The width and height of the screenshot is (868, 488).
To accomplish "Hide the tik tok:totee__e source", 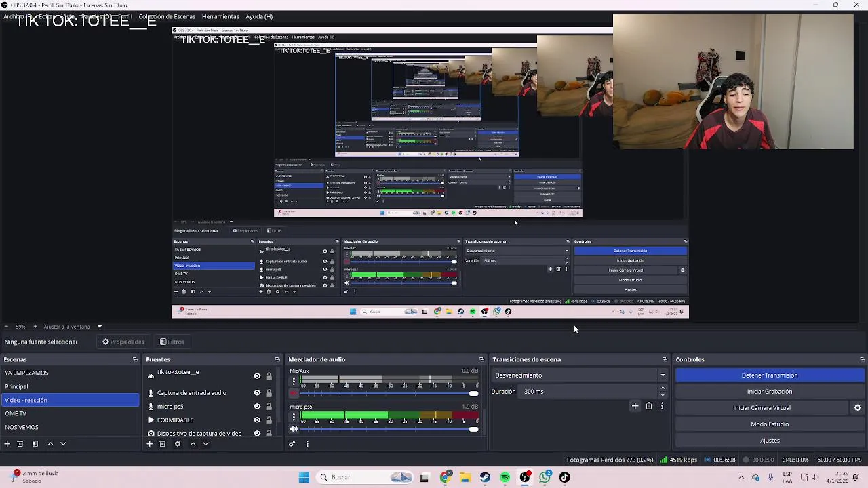I will [x=257, y=376].
